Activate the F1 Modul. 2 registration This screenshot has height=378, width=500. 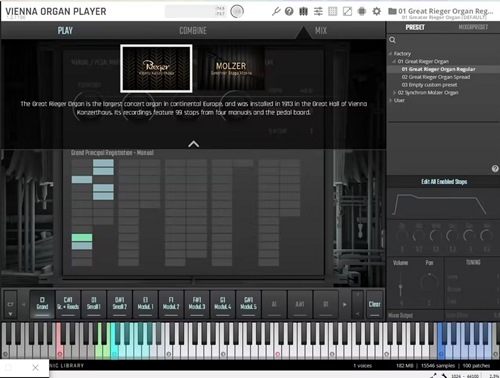171,304
